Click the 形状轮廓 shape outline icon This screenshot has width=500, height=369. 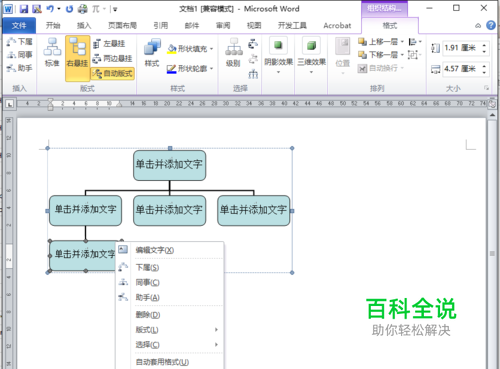172,69
